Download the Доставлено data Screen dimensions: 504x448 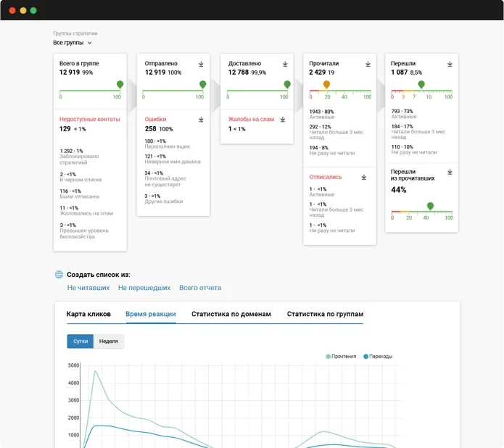coord(284,65)
